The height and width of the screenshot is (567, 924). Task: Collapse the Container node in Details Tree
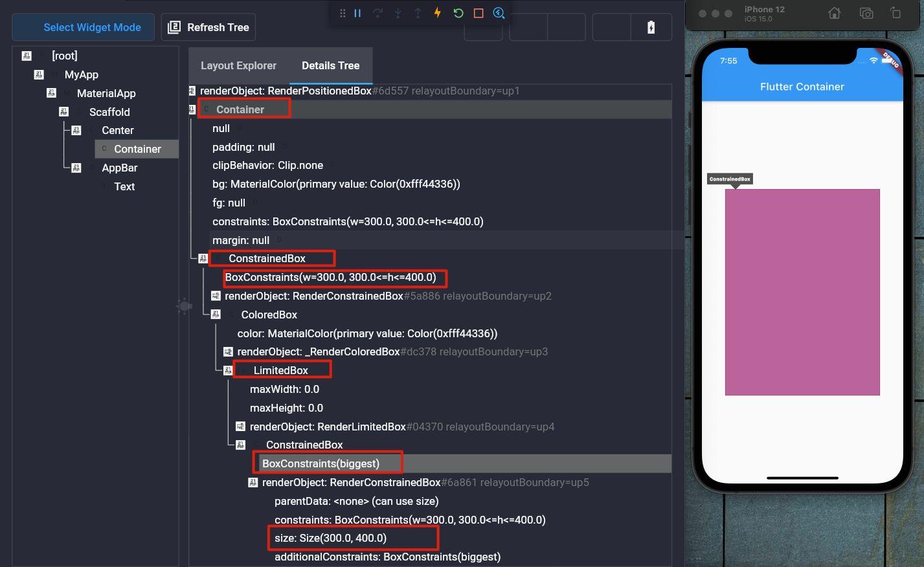[192, 109]
